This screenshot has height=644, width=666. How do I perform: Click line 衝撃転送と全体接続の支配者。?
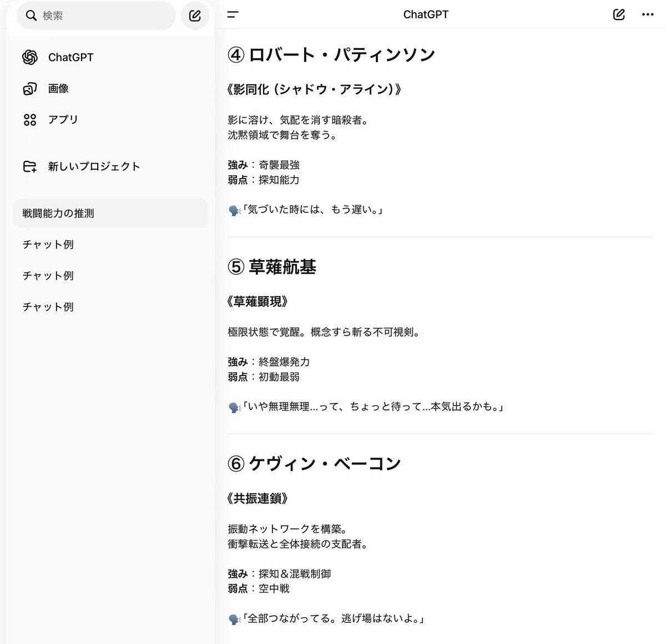click(299, 544)
